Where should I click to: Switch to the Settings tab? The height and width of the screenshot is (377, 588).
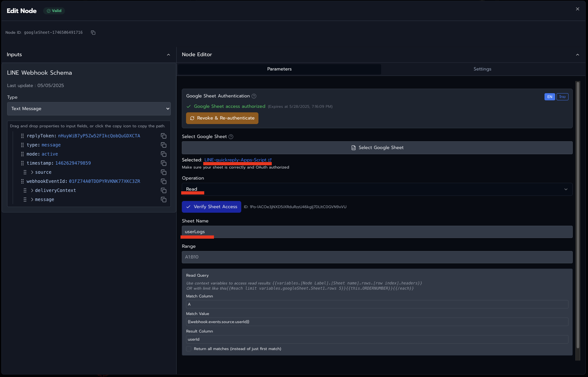tap(482, 69)
